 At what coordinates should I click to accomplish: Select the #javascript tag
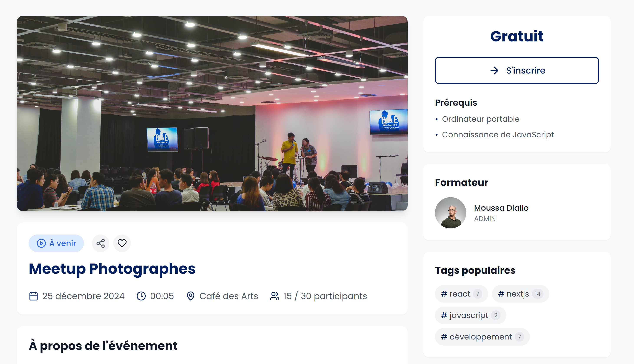[470, 315]
